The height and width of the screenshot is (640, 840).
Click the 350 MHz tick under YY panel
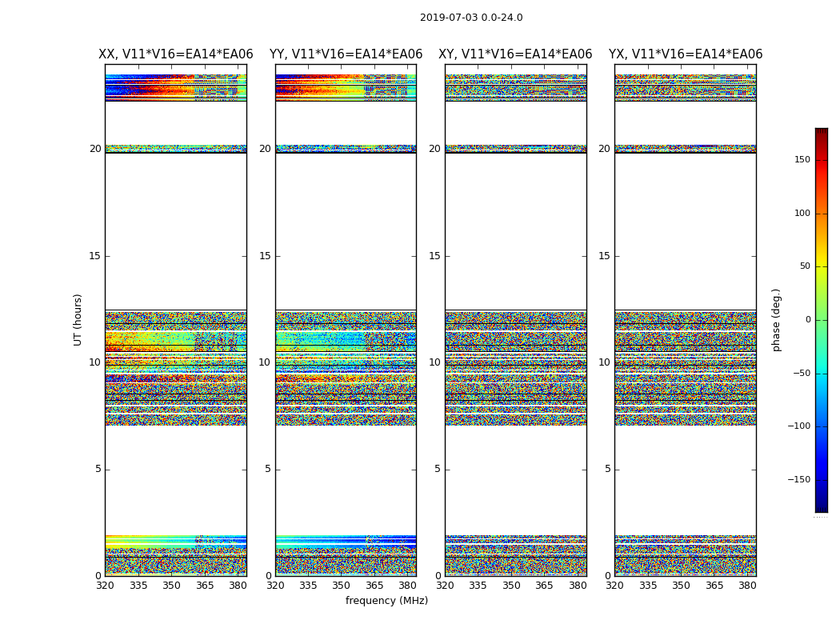pos(342,586)
